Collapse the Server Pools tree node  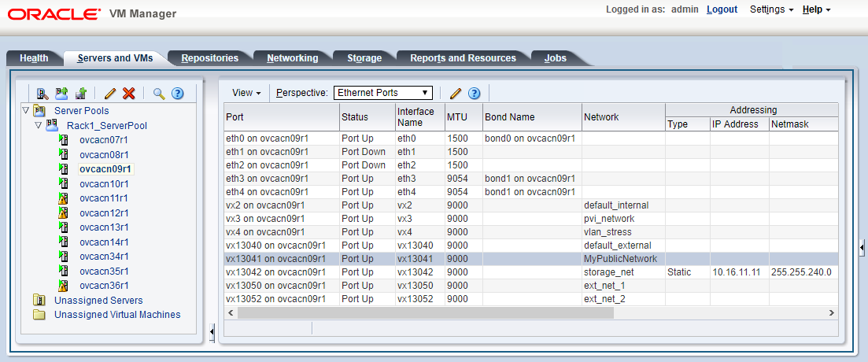pos(25,111)
